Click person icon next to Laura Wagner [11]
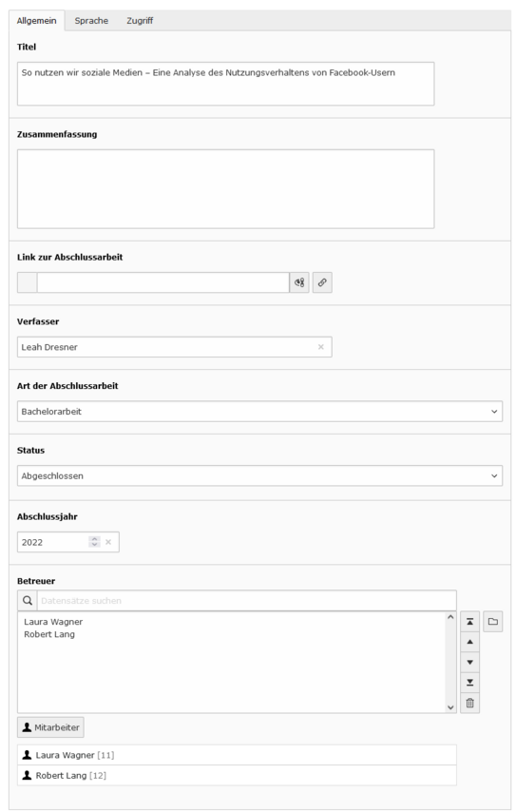 27,755
